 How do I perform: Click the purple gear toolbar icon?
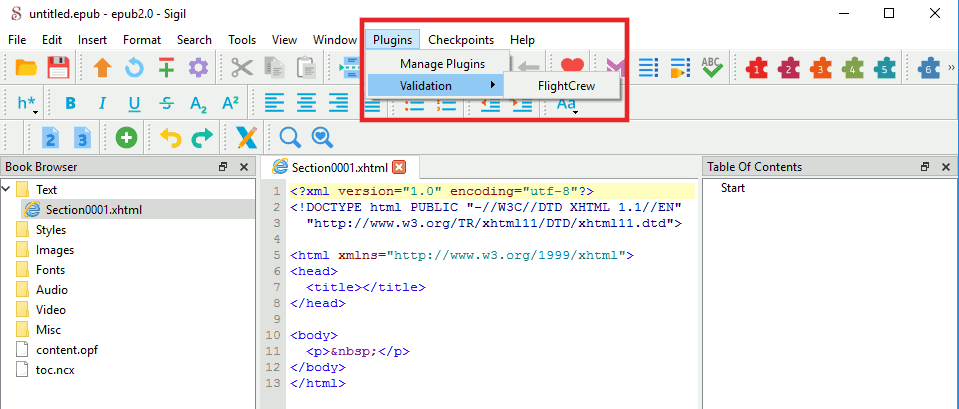(198, 67)
